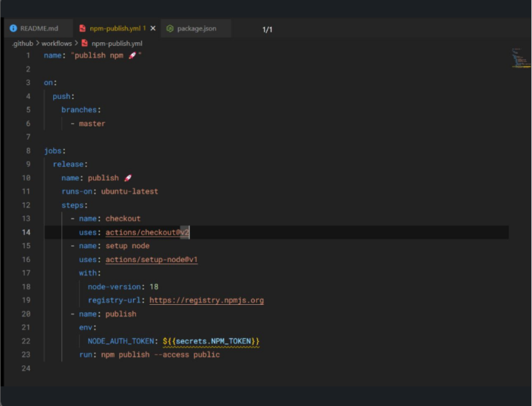The height and width of the screenshot is (406, 532).
Task: Click the 'release' job key
Action: 68,165
